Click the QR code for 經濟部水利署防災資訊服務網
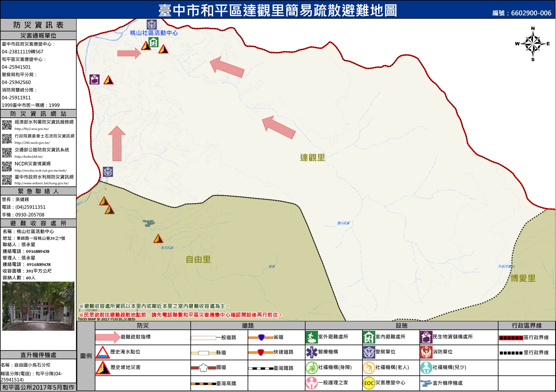Screen dimensions: 556x392 [x=7, y=125]
